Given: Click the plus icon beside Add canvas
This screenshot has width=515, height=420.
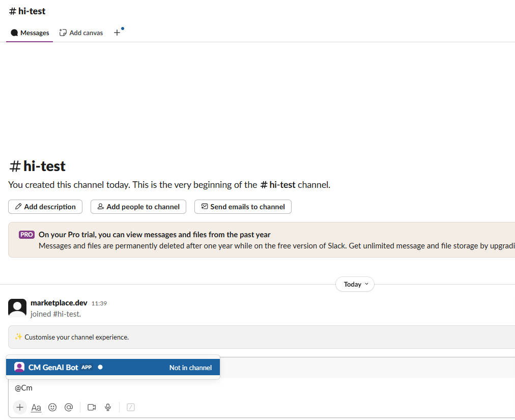Looking at the screenshot, I should [117, 33].
